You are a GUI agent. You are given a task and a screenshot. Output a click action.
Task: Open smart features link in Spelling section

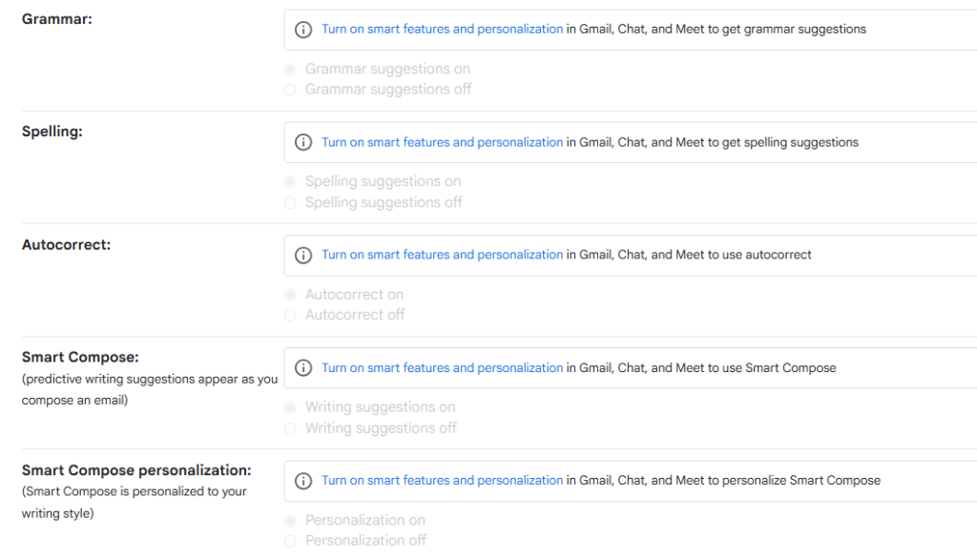pyautogui.click(x=442, y=142)
